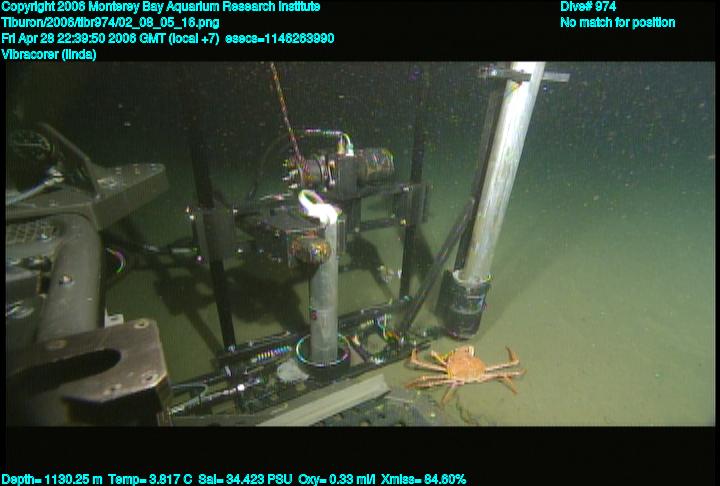Click the 'Temp= 3.817 C' reading
This screenshot has height=486, width=720.
[x=150, y=480]
